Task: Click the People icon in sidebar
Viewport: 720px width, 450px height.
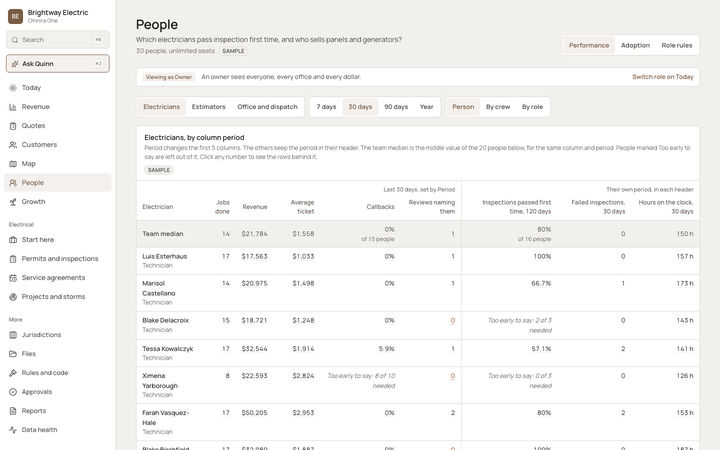Action: coord(13,183)
